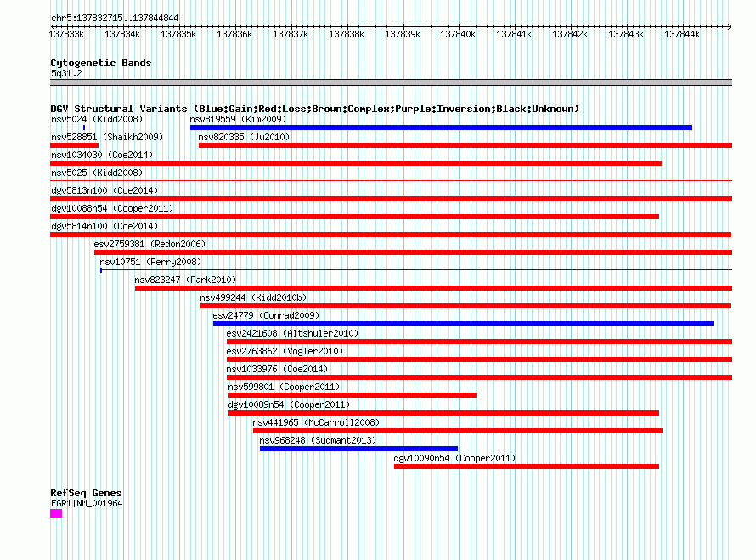This screenshot has width=756, height=560.
Task: Click the chr5:137832715..137844844 coordinate label
Action: (115, 19)
